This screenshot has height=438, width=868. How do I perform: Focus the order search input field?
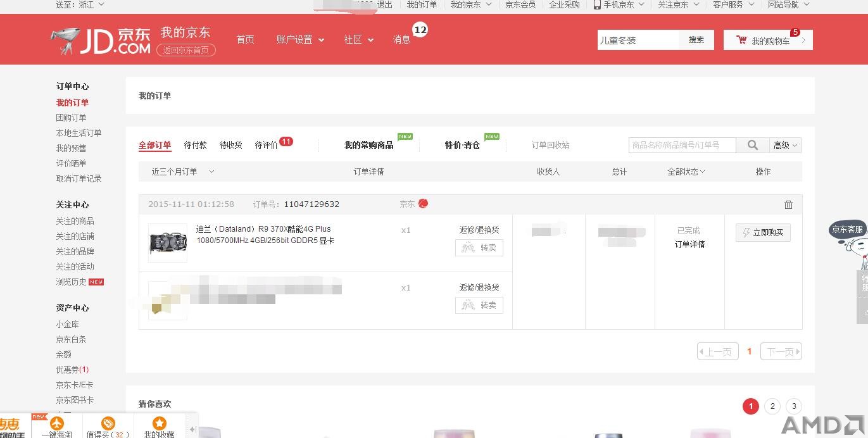pyautogui.click(x=682, y=146)
